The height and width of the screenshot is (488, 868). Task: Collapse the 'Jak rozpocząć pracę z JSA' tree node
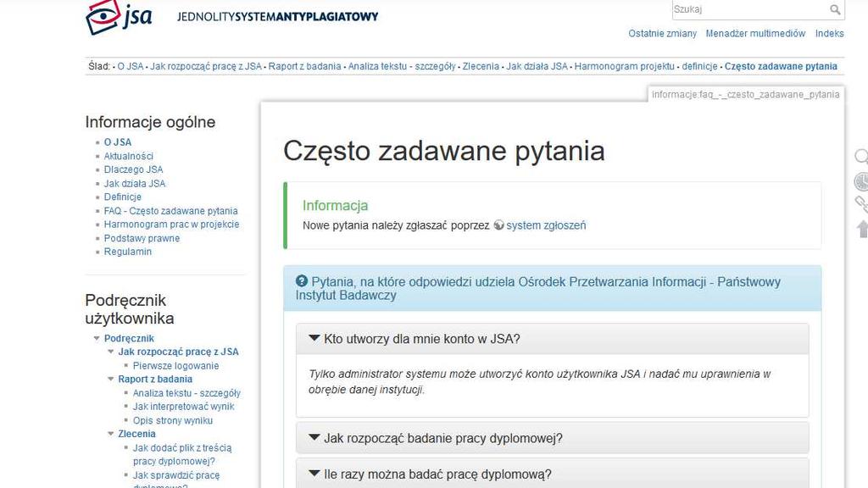(x=111, y=352)
